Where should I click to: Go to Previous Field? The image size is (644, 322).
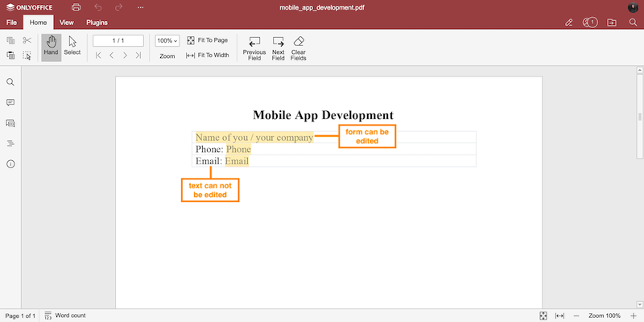(254, 47)
